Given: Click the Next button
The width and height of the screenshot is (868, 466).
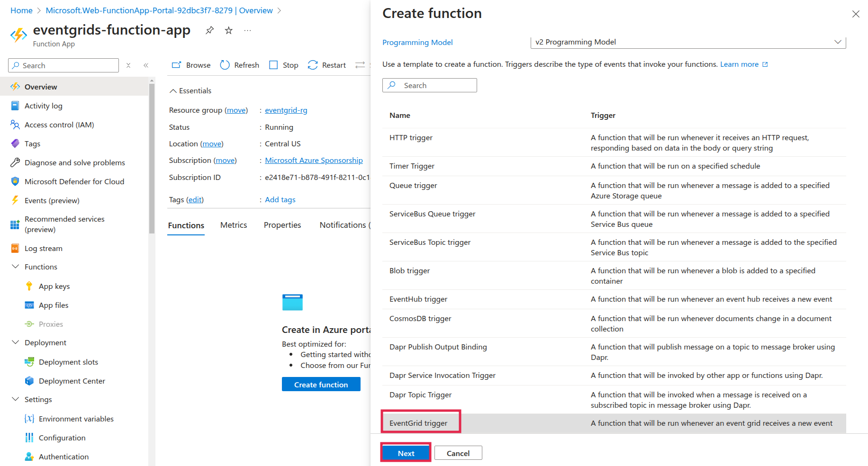Looking at the screenshot, I should click(406, 453).
